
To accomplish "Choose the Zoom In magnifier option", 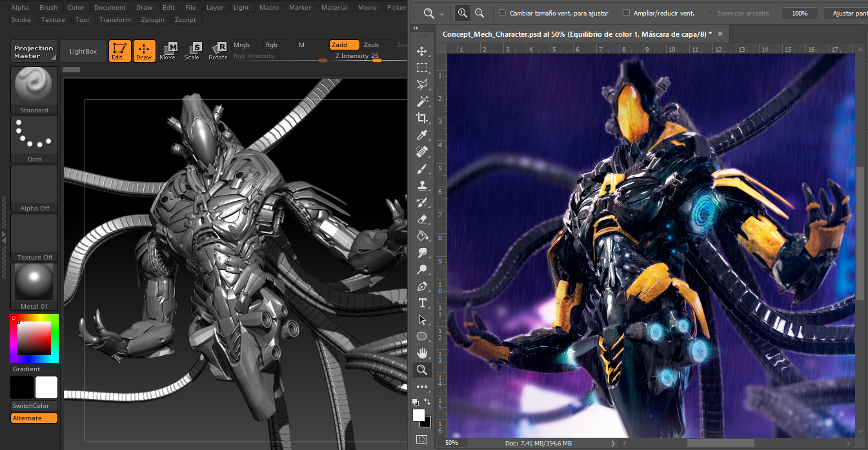I will coord(463,13).
